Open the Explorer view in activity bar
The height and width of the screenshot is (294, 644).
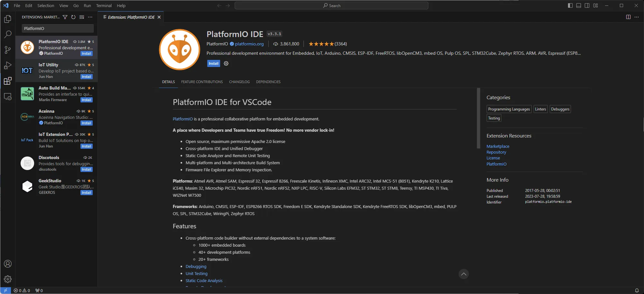(x=8, y=19)
